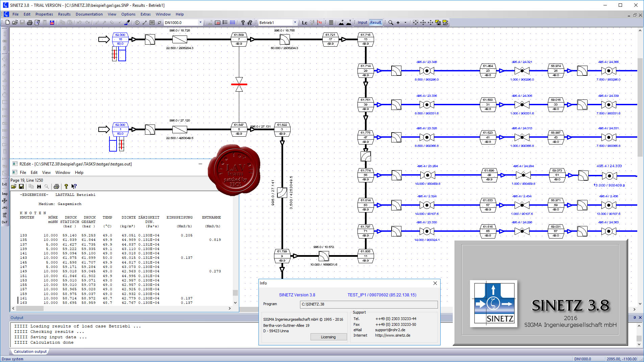
Task: Click the diameter symbol icon
Action: [159, 22]
